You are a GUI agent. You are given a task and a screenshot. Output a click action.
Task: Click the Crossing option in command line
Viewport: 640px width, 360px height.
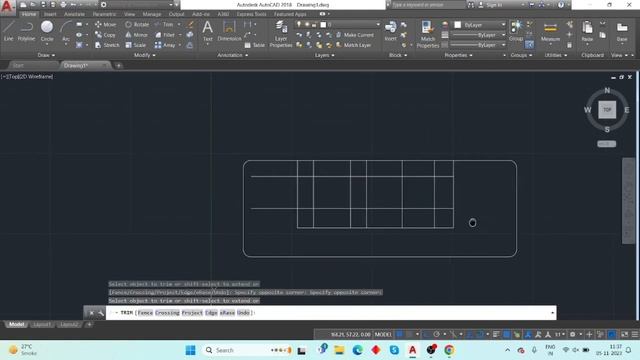[167, 313]
